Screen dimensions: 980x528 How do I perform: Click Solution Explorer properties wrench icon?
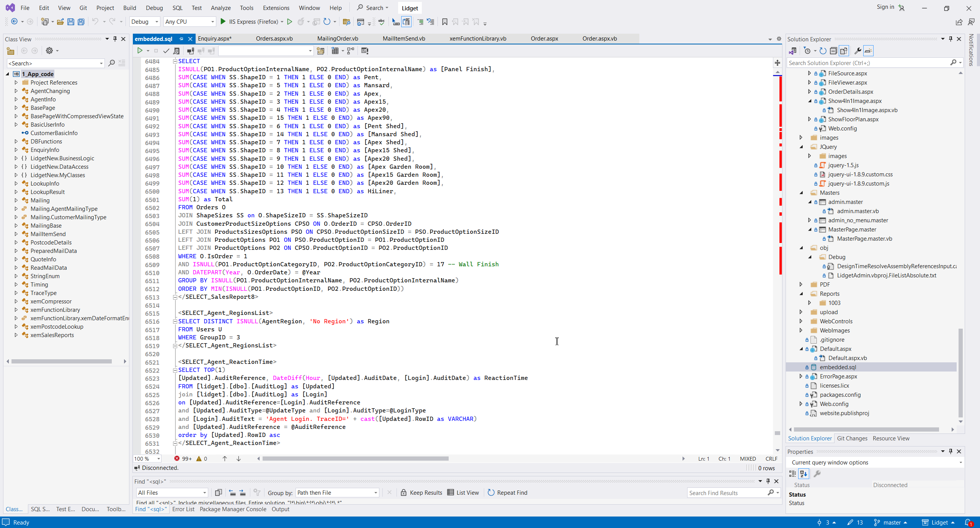click(857, 51)
